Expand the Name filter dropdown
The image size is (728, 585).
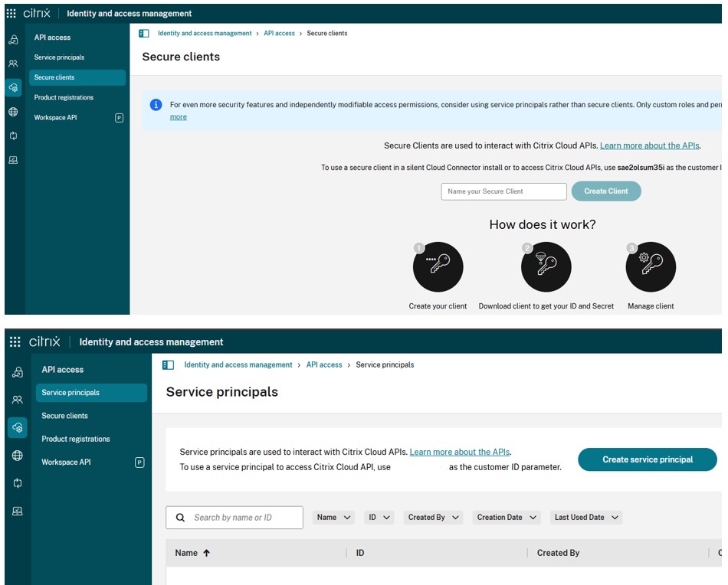(x=334, y=518)
